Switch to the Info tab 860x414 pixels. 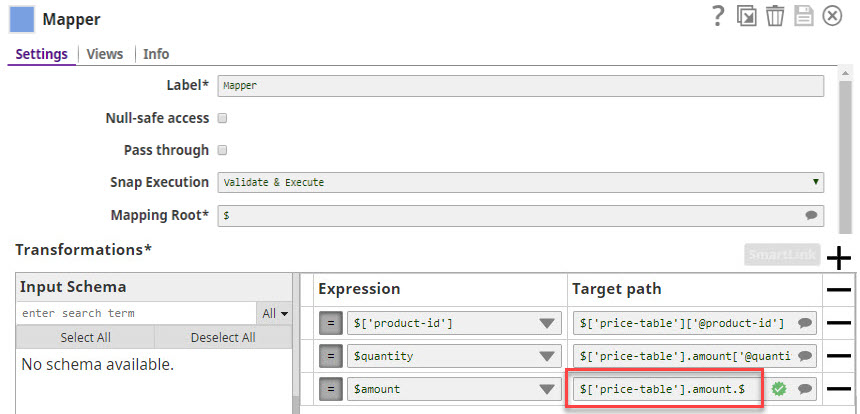(156, 54)
